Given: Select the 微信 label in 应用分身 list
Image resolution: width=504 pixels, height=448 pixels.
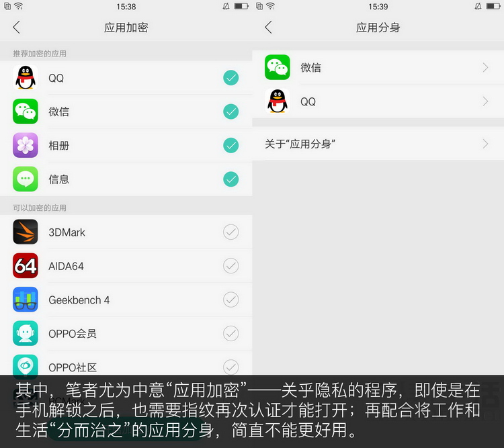Looking at the screenshot, I should [x=311, y=67].
